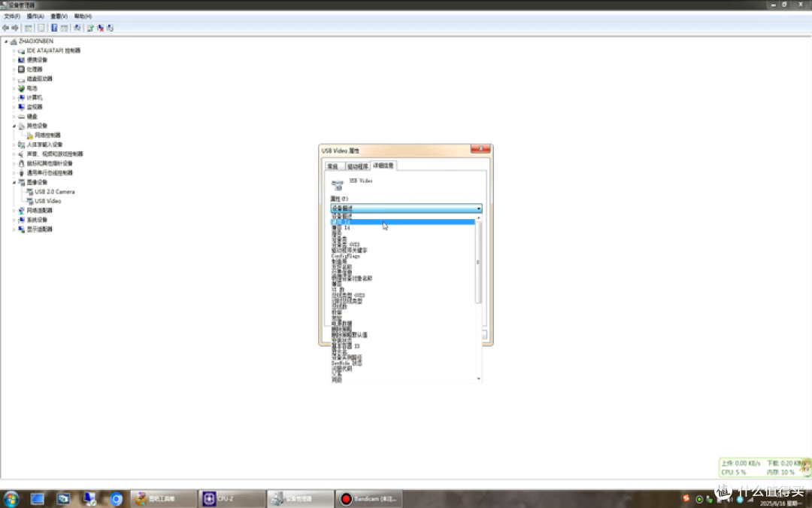Open the 文件(F) menu

pos(12,17)
